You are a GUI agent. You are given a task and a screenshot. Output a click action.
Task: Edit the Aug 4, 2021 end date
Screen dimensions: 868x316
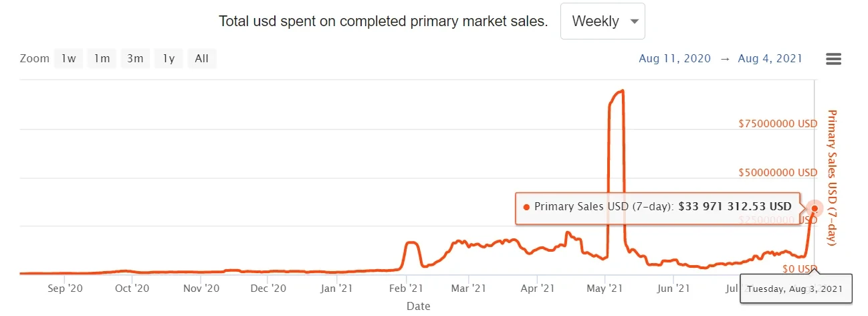(x=770, y=59)
